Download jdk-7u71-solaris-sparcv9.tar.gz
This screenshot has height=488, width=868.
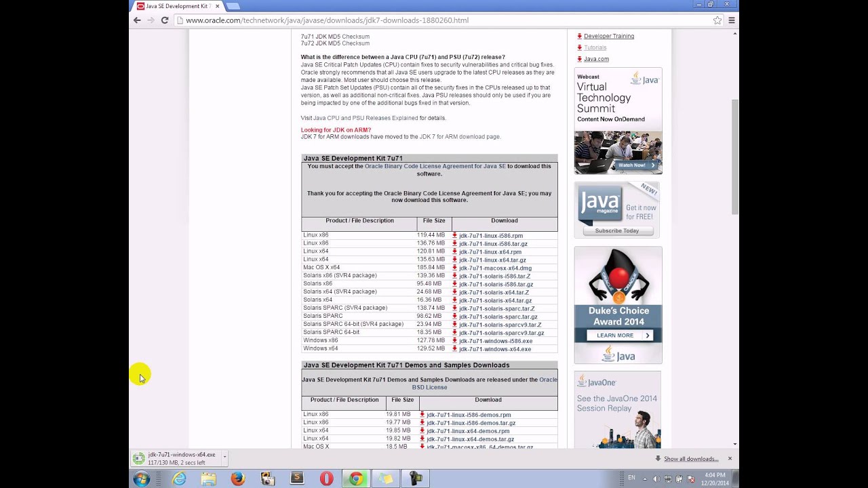[x=501, y=333]
